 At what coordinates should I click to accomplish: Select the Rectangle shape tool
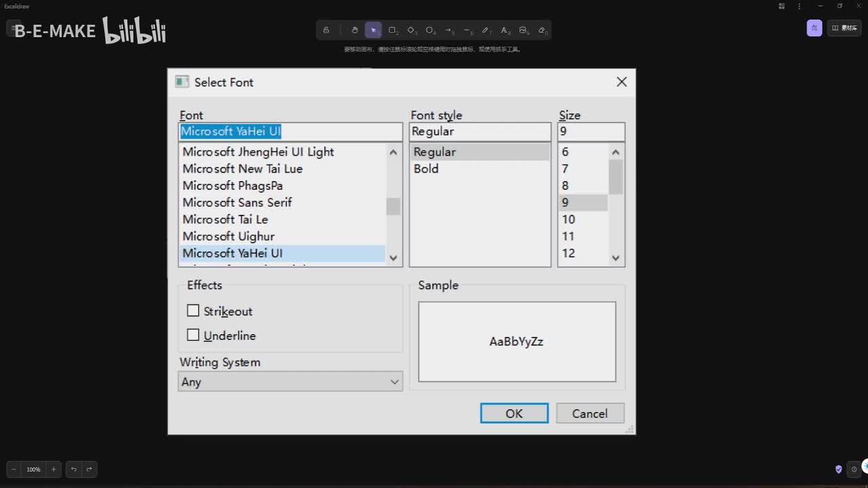[x=392, y=30]
